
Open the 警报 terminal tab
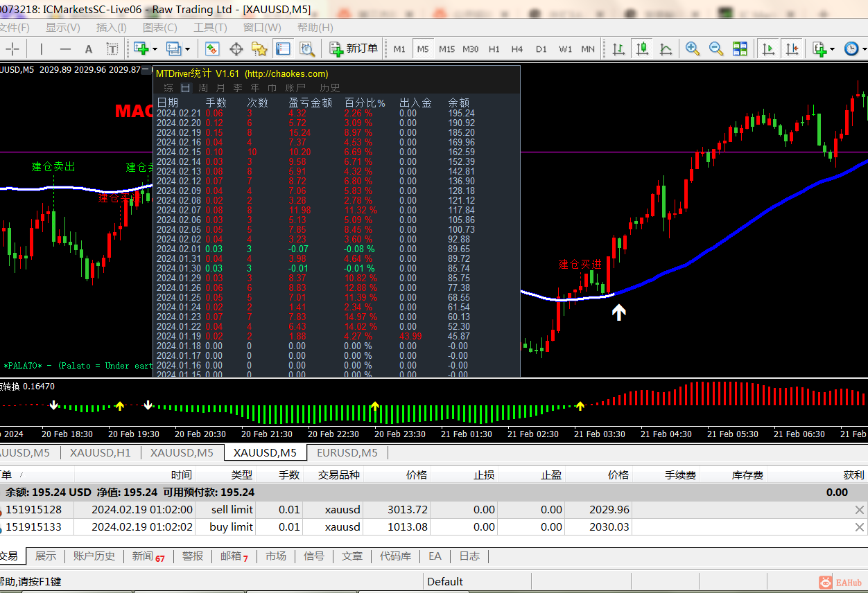click(193, 556)
